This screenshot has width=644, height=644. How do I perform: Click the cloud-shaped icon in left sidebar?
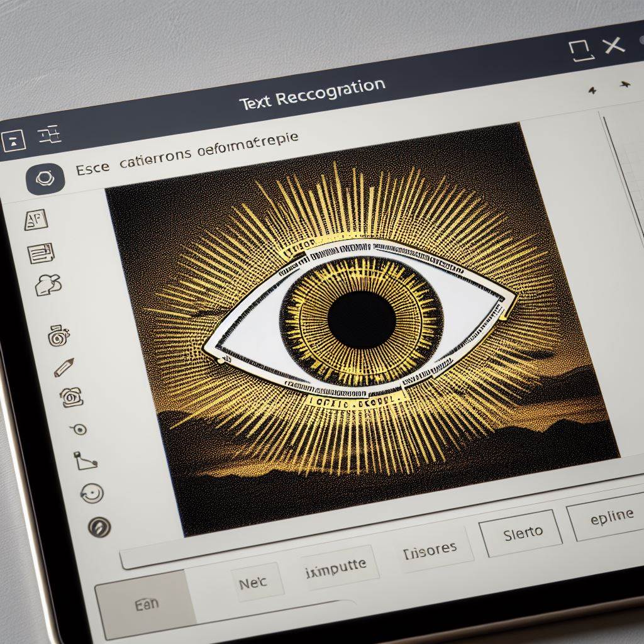pyautogui.click(x=48, y=284)
